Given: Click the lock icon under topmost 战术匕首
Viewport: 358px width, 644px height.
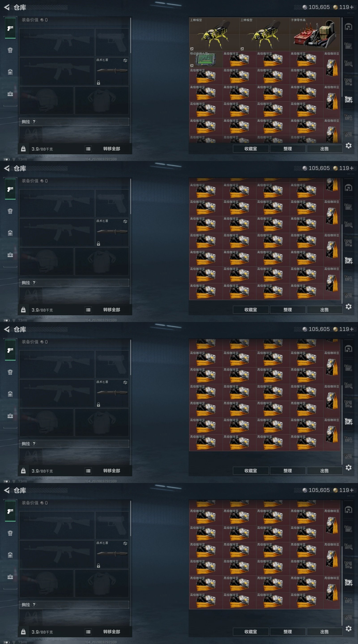Looking at the screenshot, I should (x=99, y=83).
